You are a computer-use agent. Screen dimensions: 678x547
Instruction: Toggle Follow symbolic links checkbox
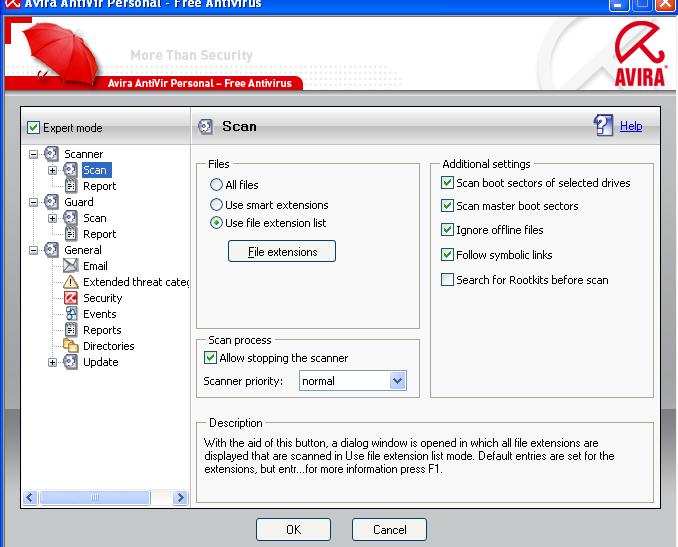pyautogui.click(x=447, y=254)
